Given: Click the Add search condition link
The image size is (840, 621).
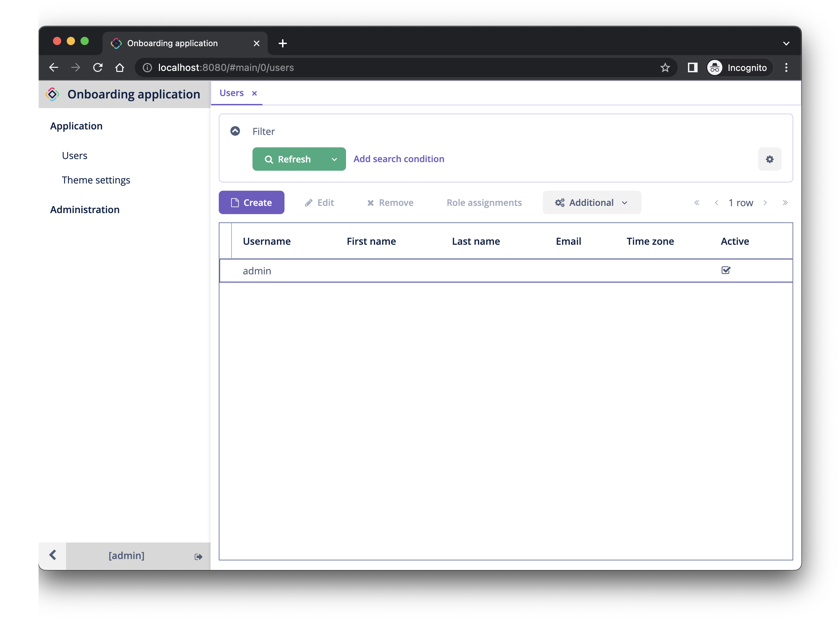Looking at the screenshot, I should [x=398, y=159].
